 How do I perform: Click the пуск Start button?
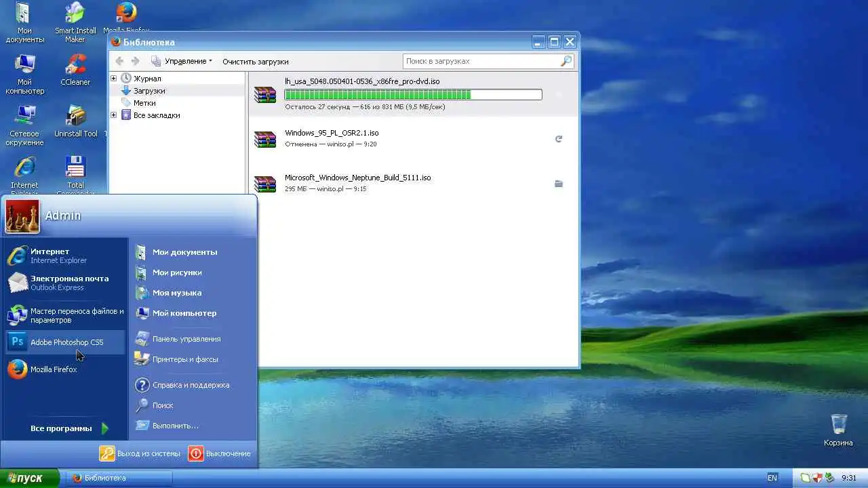(29, 478)
